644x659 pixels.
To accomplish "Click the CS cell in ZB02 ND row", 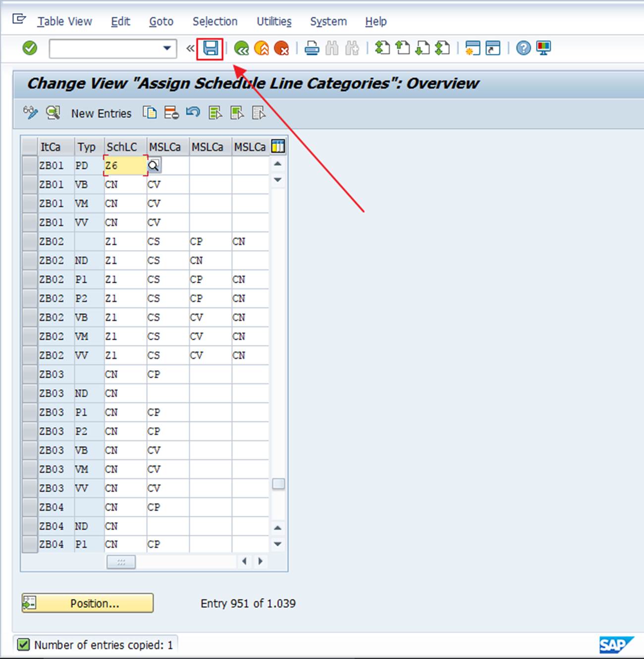I will pyautogui.click(x=167, y=260).
